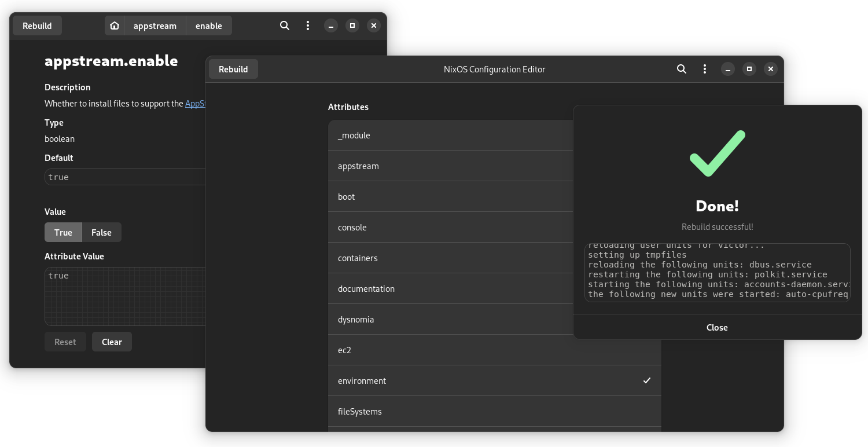The height and width of the screenshot is (447, 868).
Task: Click the Reset button
Action: 65,342
